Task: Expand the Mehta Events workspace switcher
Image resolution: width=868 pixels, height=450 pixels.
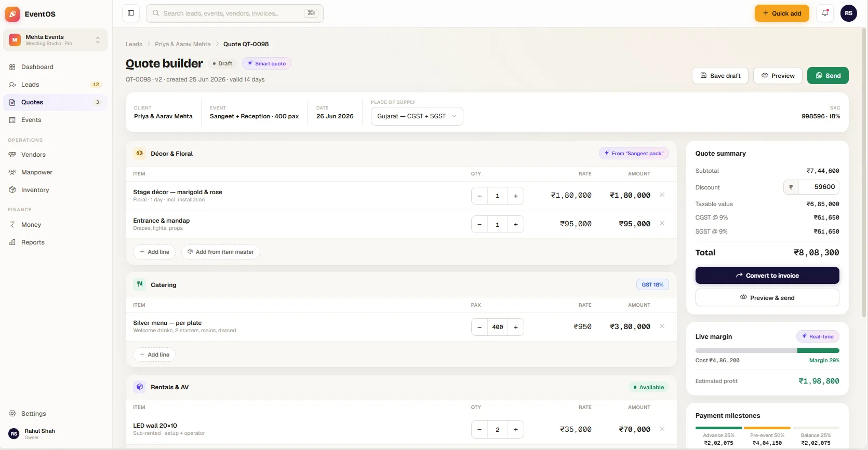Action: pos(55,40)
